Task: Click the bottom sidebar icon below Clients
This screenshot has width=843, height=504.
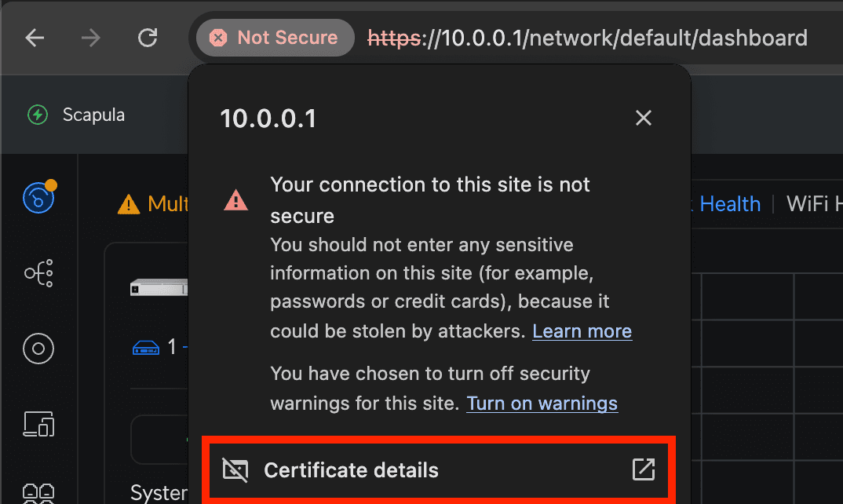Action: point(38,493)
